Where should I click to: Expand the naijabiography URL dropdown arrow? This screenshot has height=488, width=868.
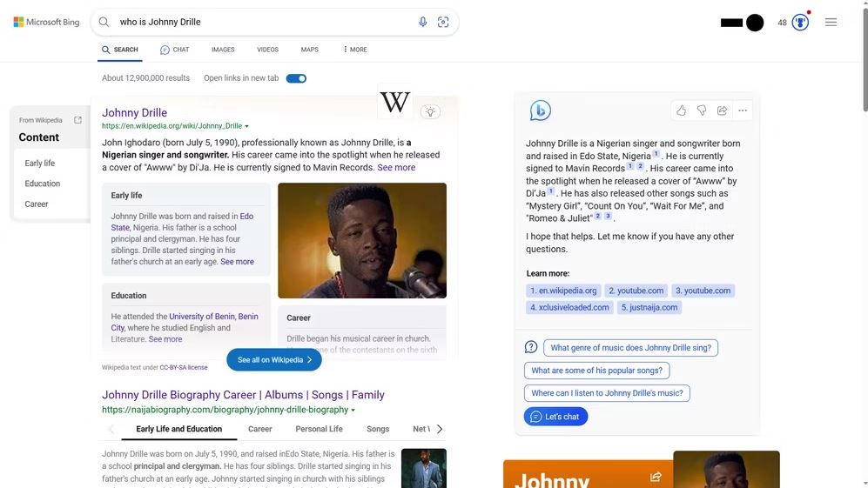[353, 410]
